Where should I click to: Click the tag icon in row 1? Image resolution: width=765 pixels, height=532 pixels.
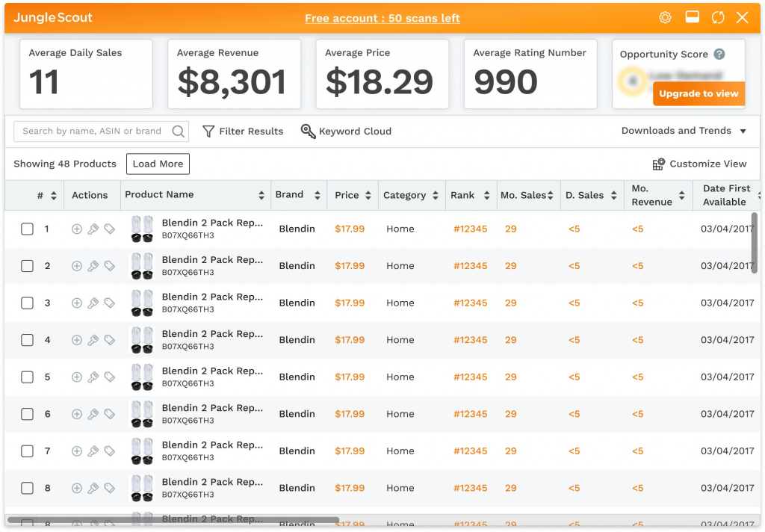[110, 229]
